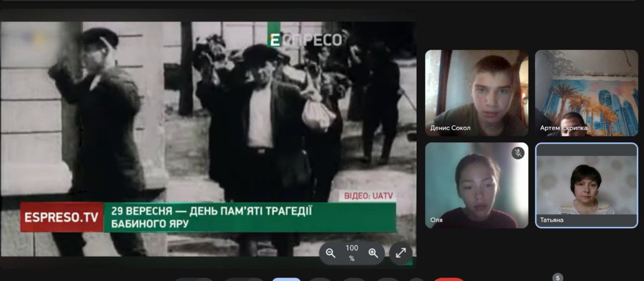644x281 pixels.
Task: Click the zoom out magnifier icon
Action: click(331, 253)
